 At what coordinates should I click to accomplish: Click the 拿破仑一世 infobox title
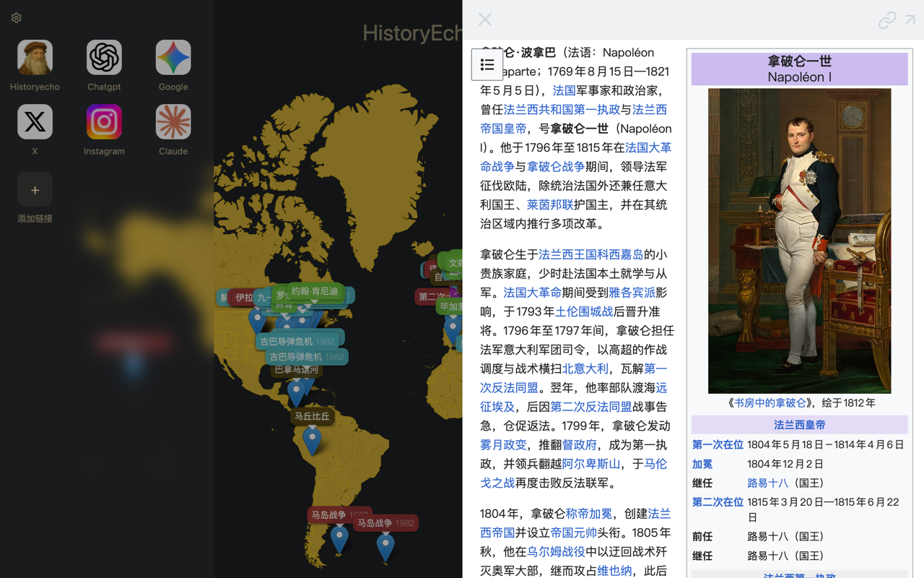(800, 61)
